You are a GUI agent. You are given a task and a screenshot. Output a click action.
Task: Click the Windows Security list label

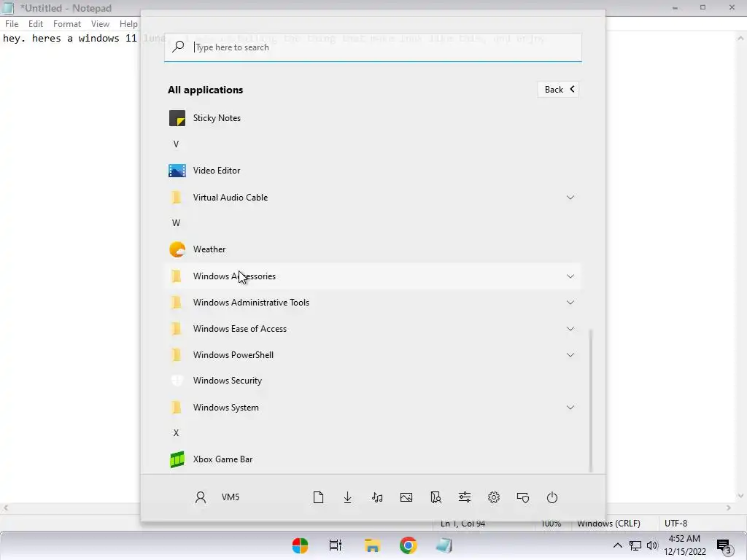tap(228, 381)
